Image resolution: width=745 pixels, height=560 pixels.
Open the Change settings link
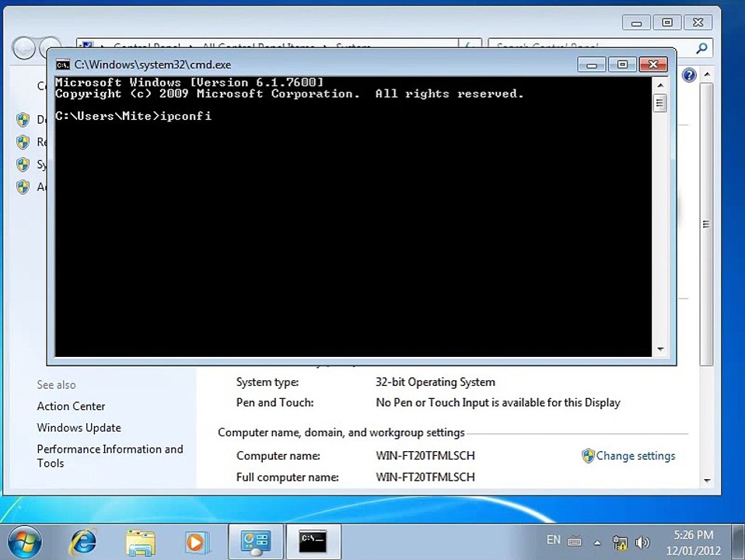(635, 456)
